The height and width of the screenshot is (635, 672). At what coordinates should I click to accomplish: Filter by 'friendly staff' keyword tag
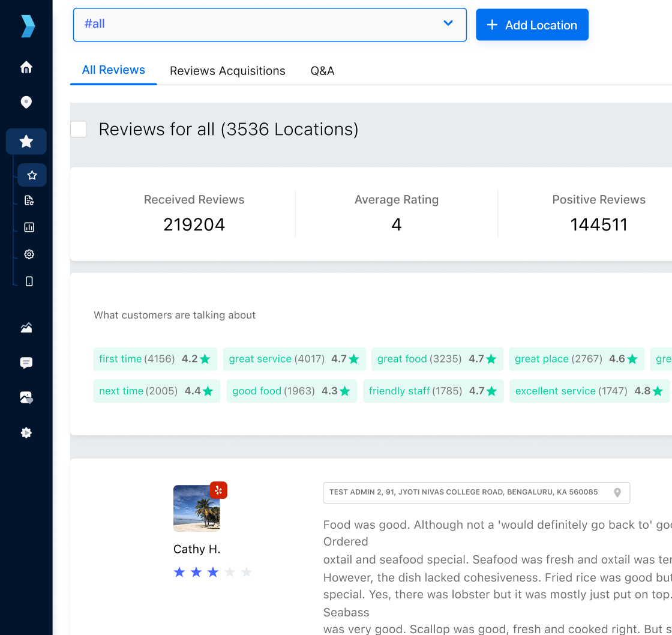click(433, 391)
